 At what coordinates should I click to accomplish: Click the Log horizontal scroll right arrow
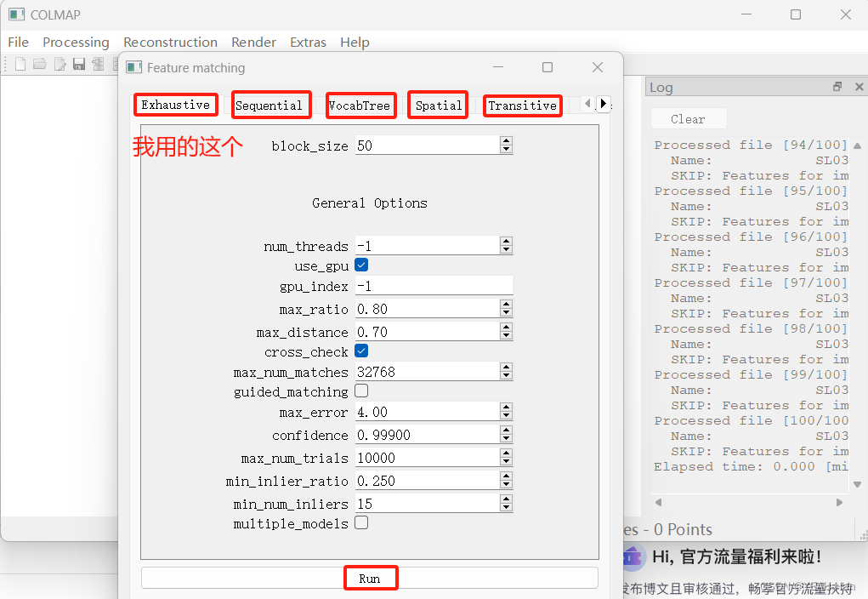pos(839,503)
